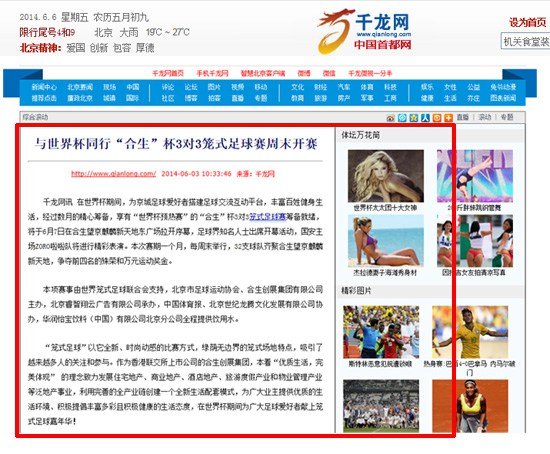Select the 图片 navigation item
Viewport: 550px width, 454px height.
click(214, 87)
